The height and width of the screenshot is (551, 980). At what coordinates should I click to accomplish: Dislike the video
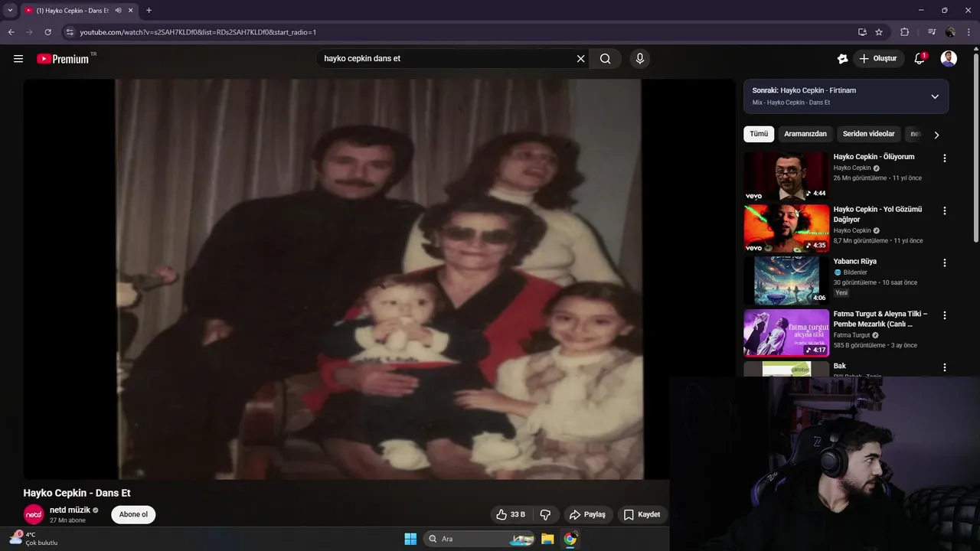(546, 514)
